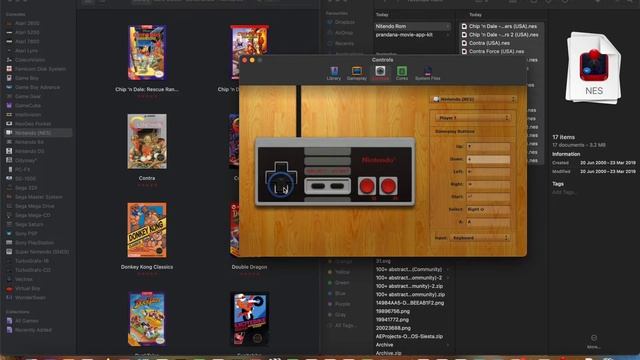Select ColecoVision in the consoles sidebar
Image resolution: width=640 pixels, height=360 pixels.
[x=30, y=60]
